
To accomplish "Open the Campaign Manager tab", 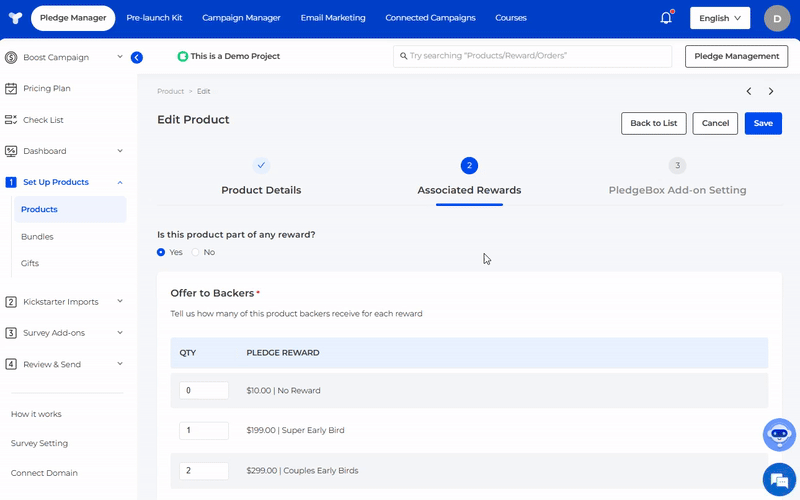I will 241,18.
